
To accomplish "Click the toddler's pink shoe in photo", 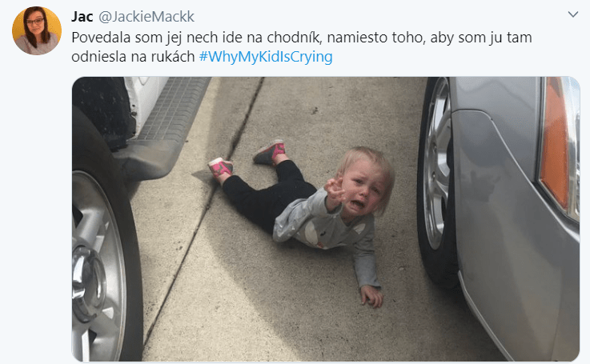I will click(220, 167).
